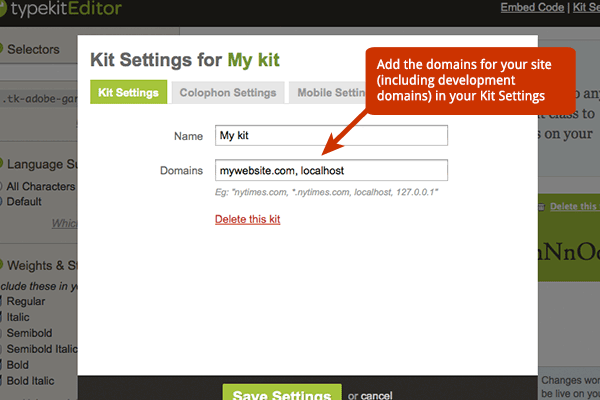This screenshot has height=400, width=600.
Task: Click the trash icon beside Delete this
Action: [x=541, y=207]
